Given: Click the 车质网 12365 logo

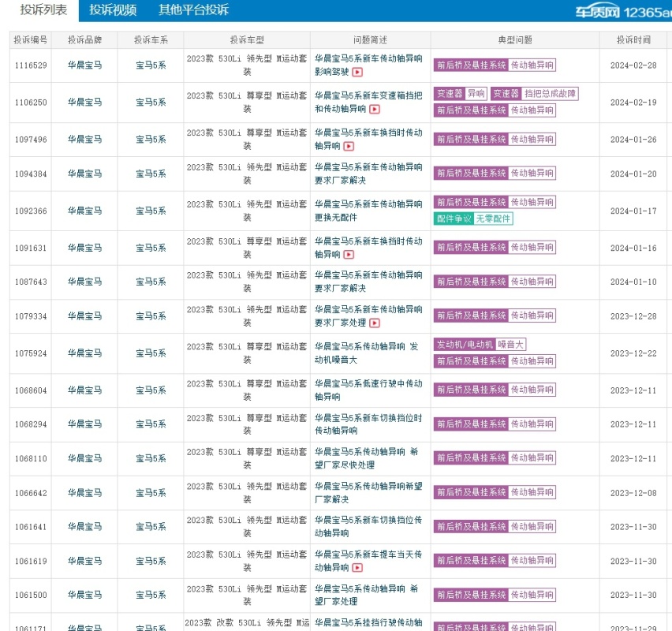Looking at the screenshot, I should [623, 11].
